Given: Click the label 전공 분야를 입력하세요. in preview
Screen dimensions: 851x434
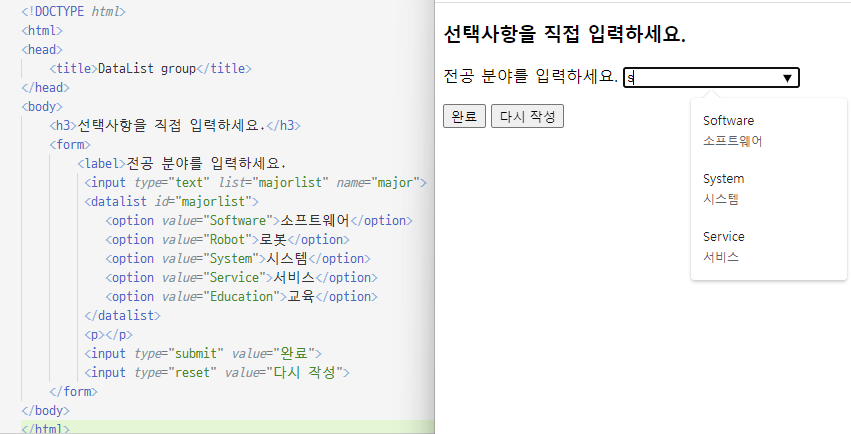Looking at the screenshot, I should [x=531, y=76].
